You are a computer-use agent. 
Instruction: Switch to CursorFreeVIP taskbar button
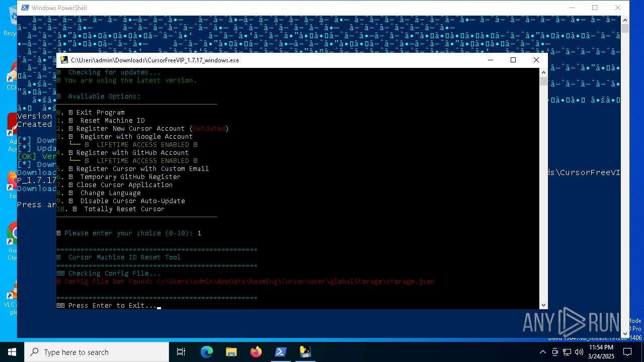(305, 352)
